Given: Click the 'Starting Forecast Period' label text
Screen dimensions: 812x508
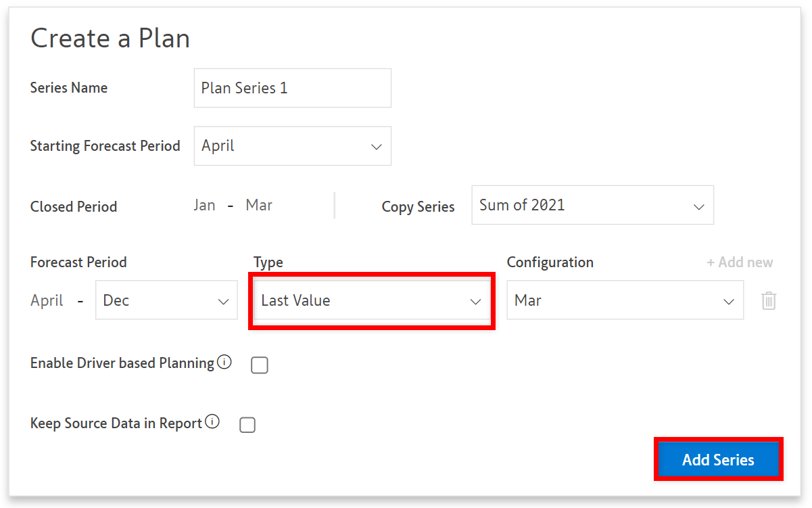Looking at the screenshot, I should pos(105,146).
